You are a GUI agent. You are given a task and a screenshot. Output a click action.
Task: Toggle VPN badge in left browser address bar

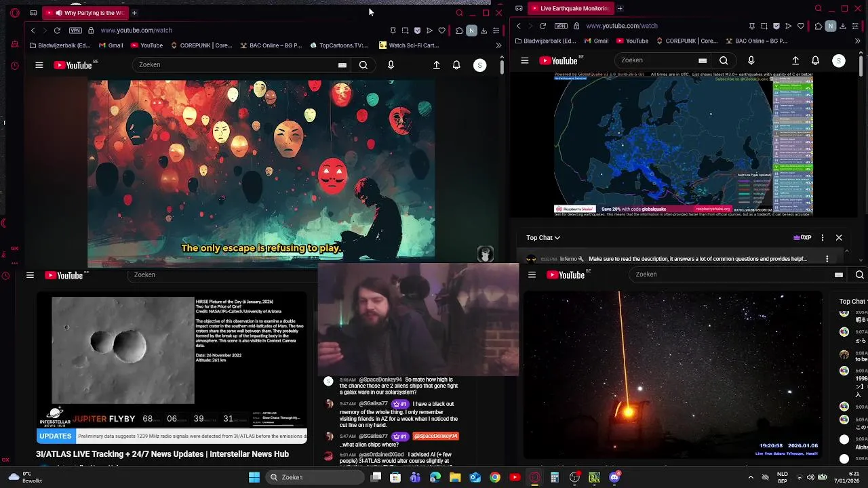[75, 30]
